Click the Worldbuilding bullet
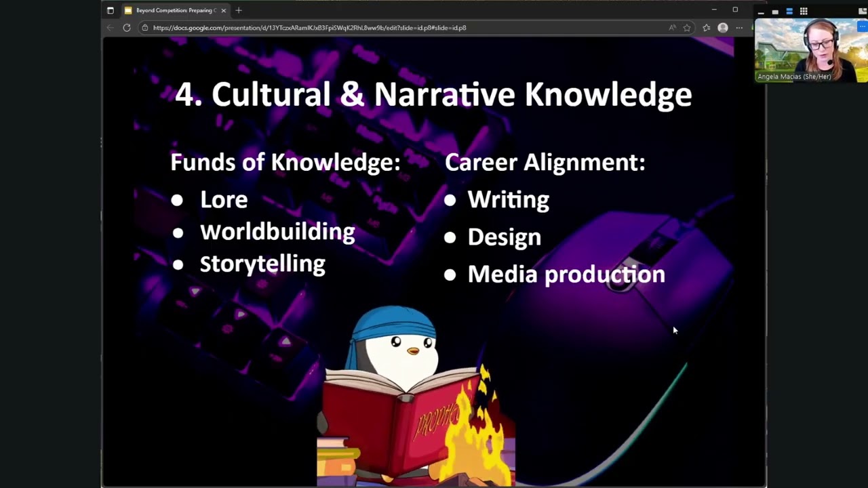 click(277, 232)
